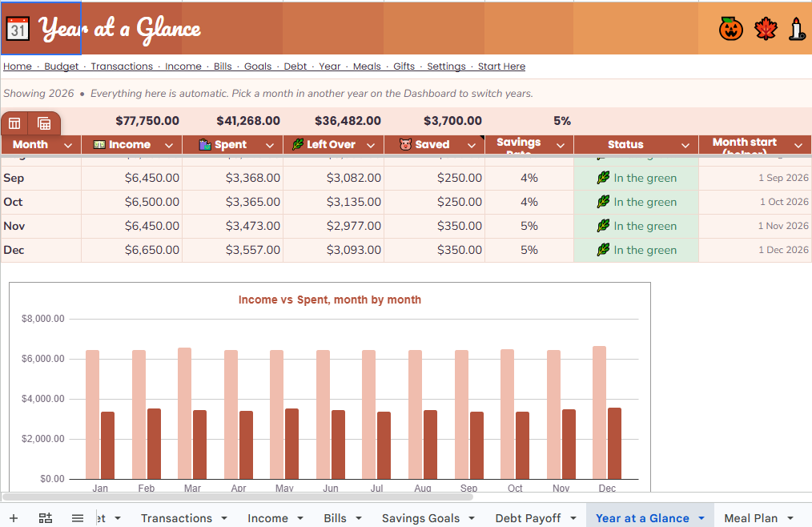This screenshot has width=812, height=527.
Task: Open the sheet organizer grid icon
Action: [46, 518]
